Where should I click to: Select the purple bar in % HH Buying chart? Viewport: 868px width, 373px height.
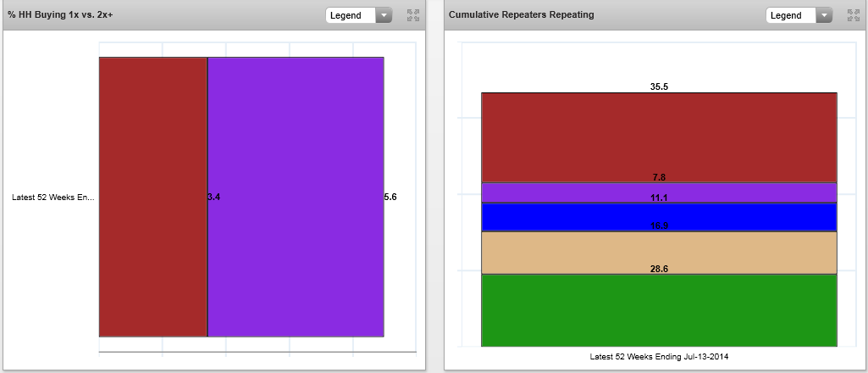click(x=296, y=197)
